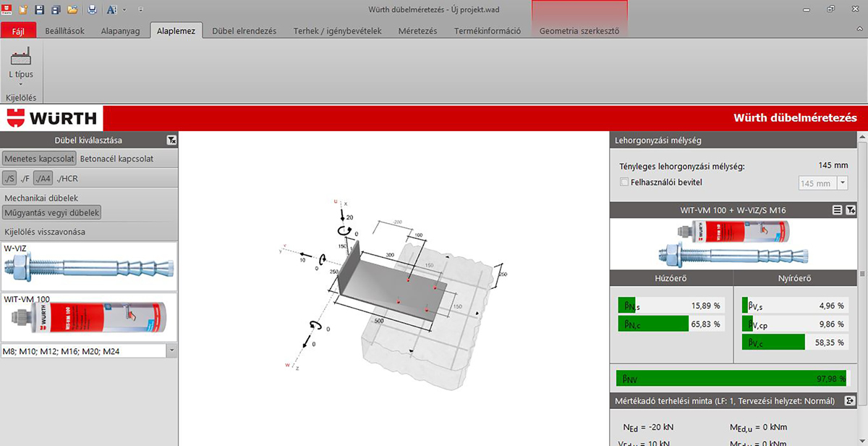Open a project with the folder icon

click(72, 9)
